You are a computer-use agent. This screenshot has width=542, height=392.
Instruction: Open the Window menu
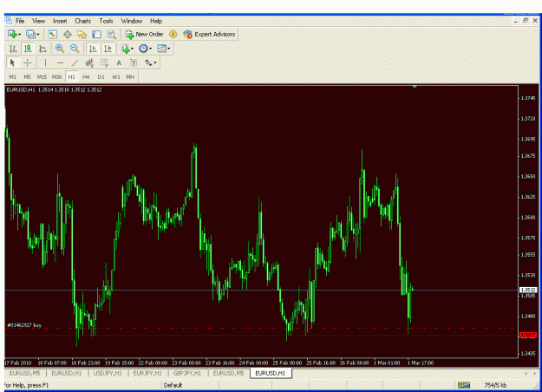click(131, 21)
